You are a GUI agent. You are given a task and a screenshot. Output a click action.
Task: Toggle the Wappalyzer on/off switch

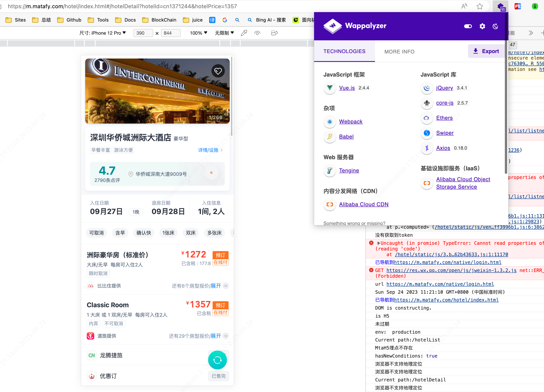(x=468, y=26)
